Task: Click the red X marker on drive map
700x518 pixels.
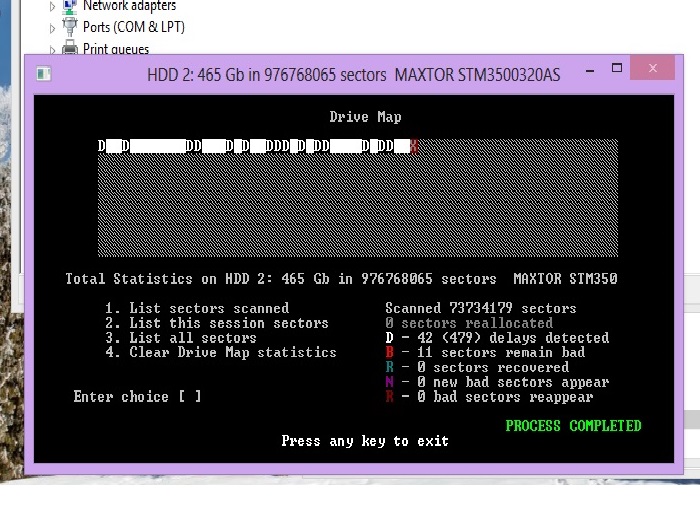Action: [x=414, y=146]
